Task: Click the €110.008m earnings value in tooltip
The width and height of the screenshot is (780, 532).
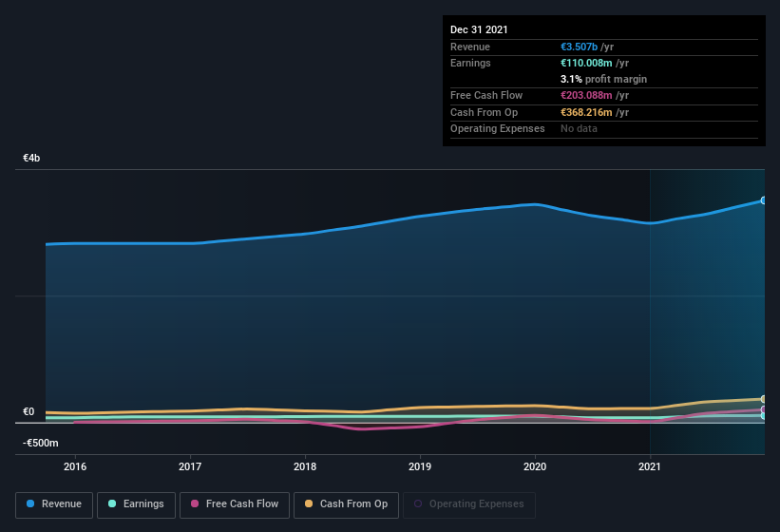Action: pyautogui.click(x=586, y=63)
